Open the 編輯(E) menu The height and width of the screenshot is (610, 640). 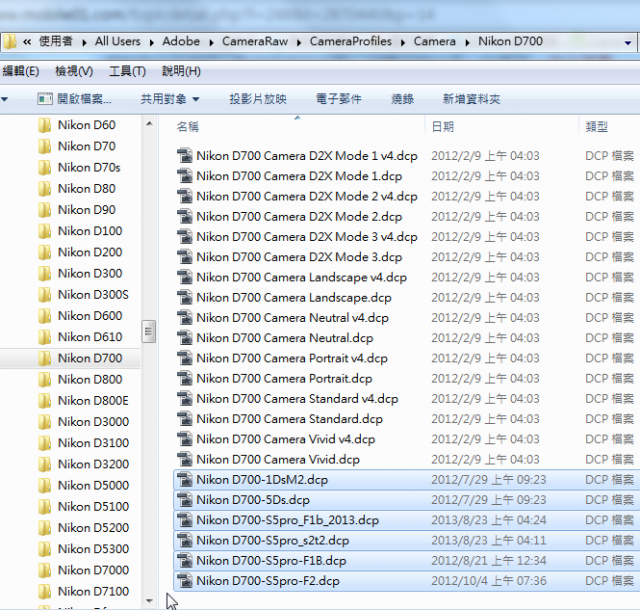[x=20, y=71]
